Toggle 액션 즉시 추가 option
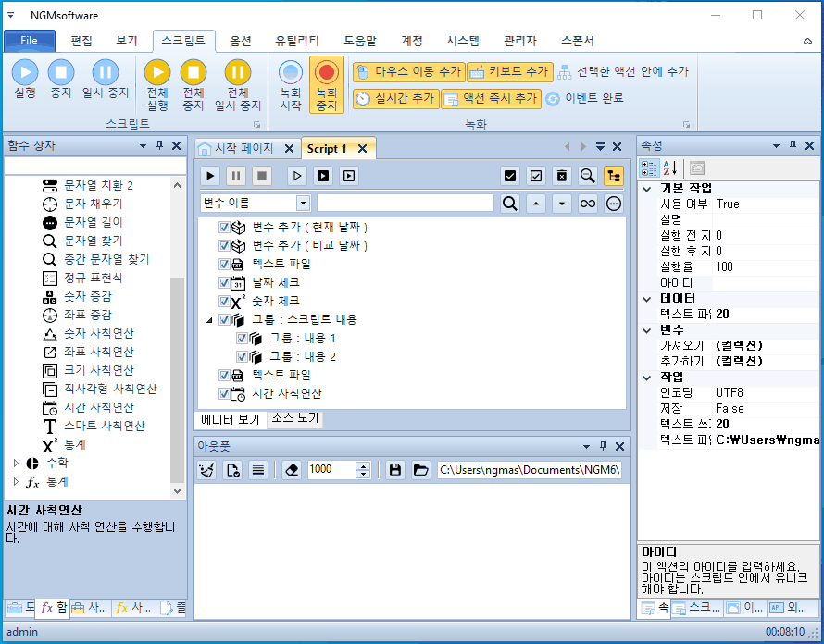 (491, 98)
